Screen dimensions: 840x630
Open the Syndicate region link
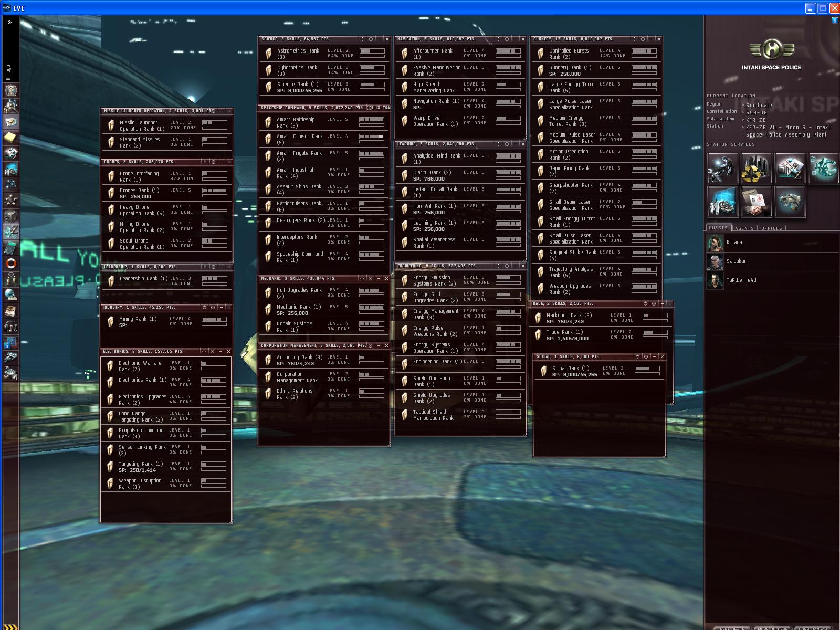point(759,105)
